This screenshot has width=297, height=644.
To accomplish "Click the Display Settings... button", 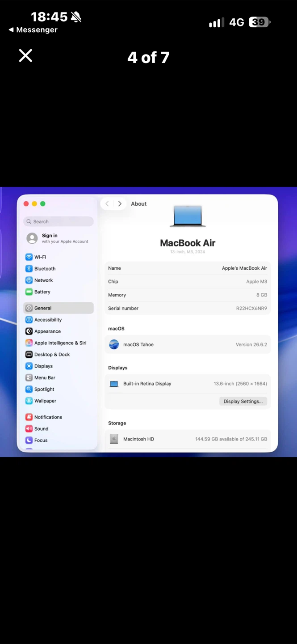I will coord(243,402).
